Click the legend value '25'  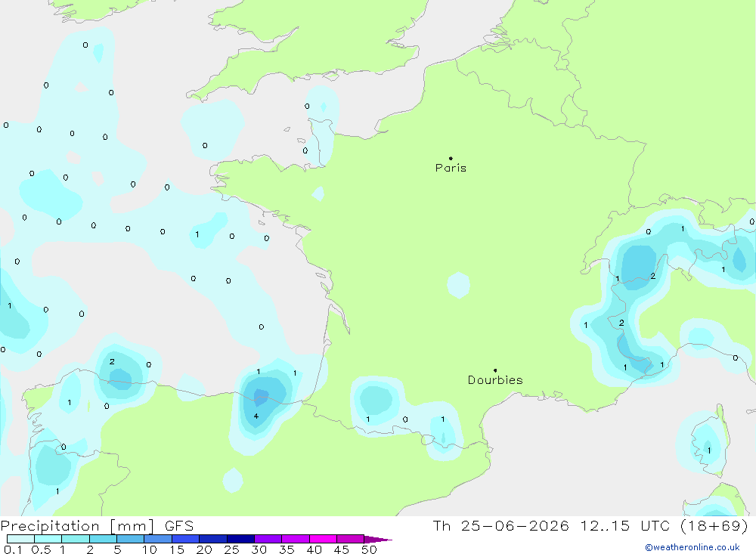point(232,549)
